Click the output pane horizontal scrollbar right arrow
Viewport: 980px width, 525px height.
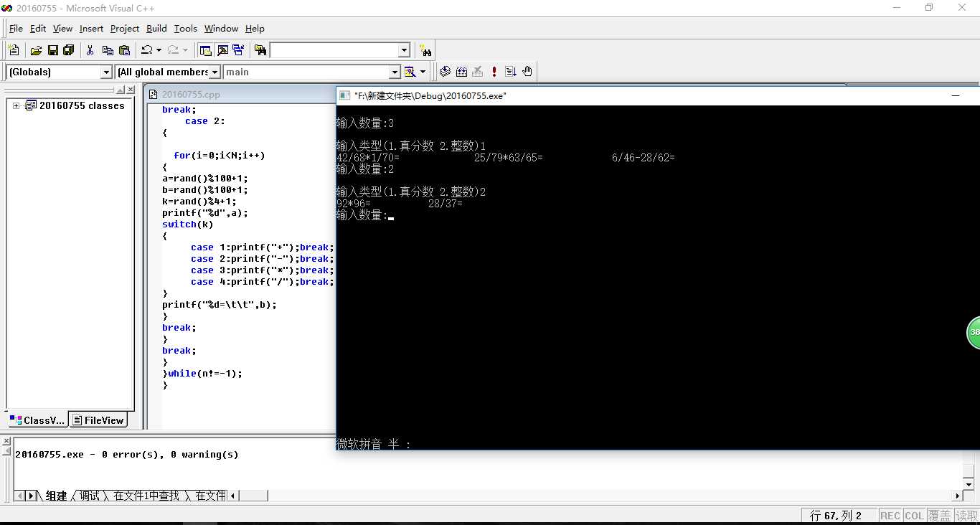pyautogui.click(x=957, y=496)
